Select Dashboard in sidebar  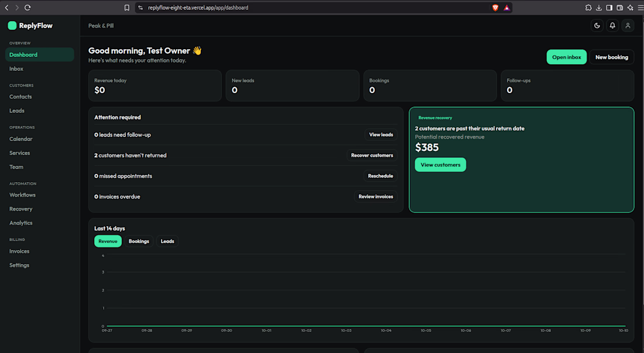[x=39, y=54]
